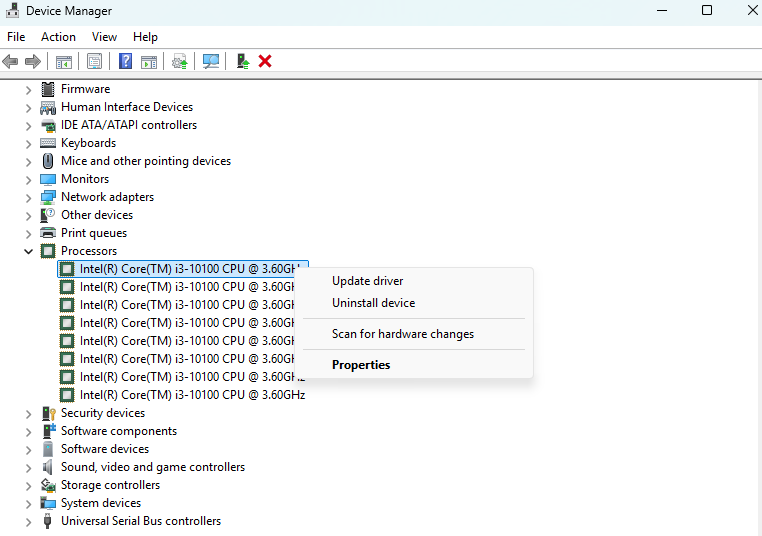Click the Firmware chip icon
This screenshot has width=762, height=536.
[48, 89]
